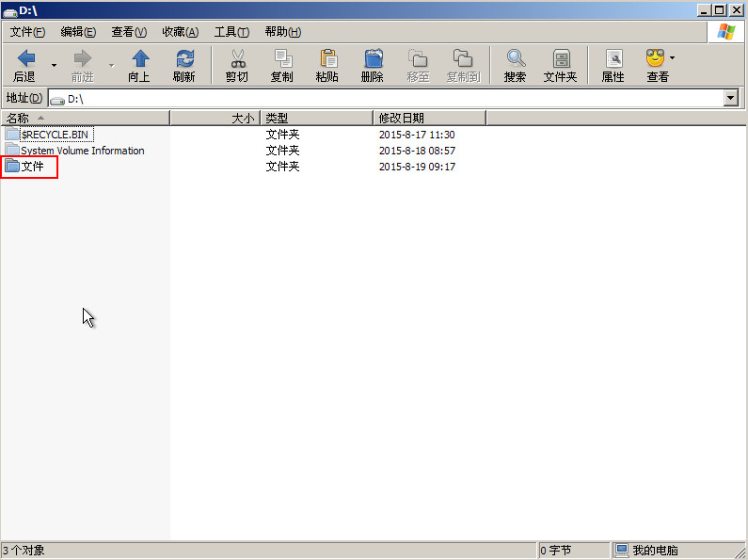This screenshot has width=748, height=560.
Task: Click the title bar drive icon
Action: 10,11
